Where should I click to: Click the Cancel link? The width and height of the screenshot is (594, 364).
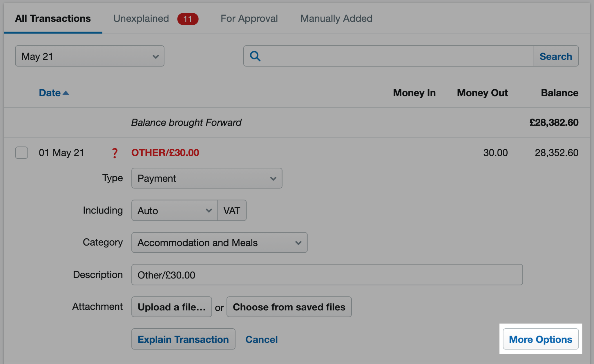point(261,339)
